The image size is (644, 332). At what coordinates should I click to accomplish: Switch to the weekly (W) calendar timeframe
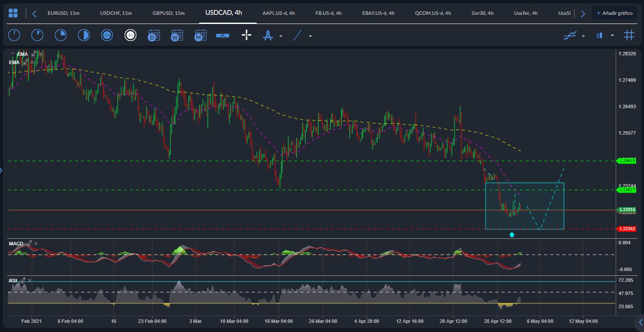click(177, 35)
